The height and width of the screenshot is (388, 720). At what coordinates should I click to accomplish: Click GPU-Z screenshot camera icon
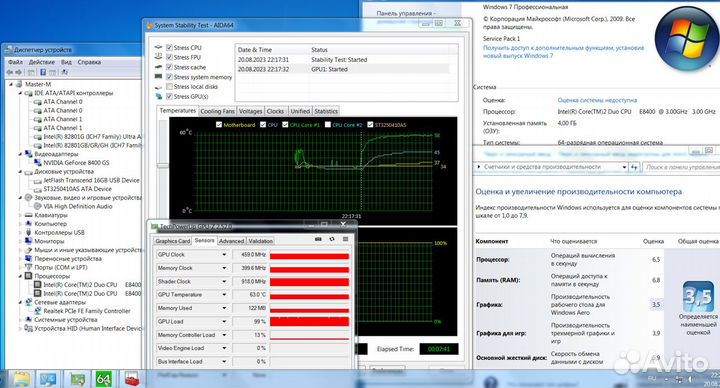click(318, 239)
